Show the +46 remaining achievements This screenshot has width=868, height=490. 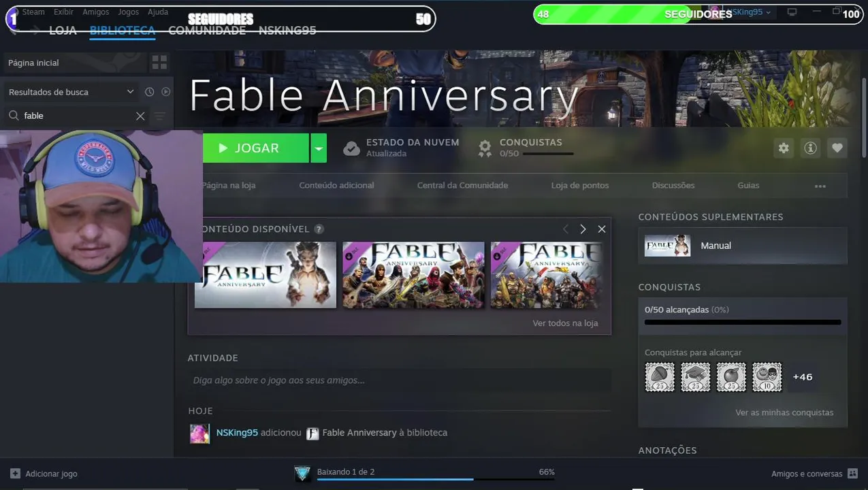(803, 376)
